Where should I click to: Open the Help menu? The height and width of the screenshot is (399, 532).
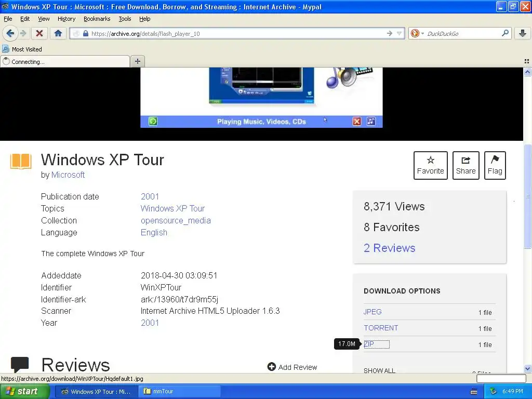pyautogui.click(x=145, y=19)
